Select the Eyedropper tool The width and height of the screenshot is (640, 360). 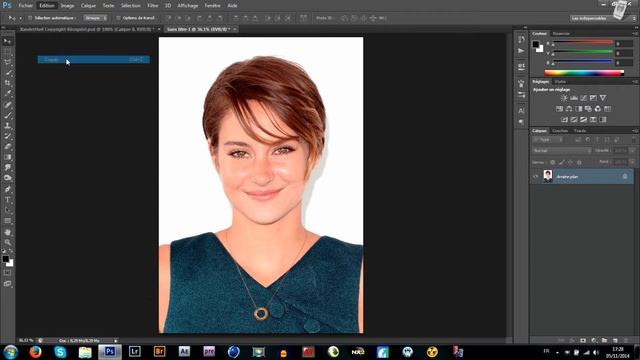tap(7, 94)
